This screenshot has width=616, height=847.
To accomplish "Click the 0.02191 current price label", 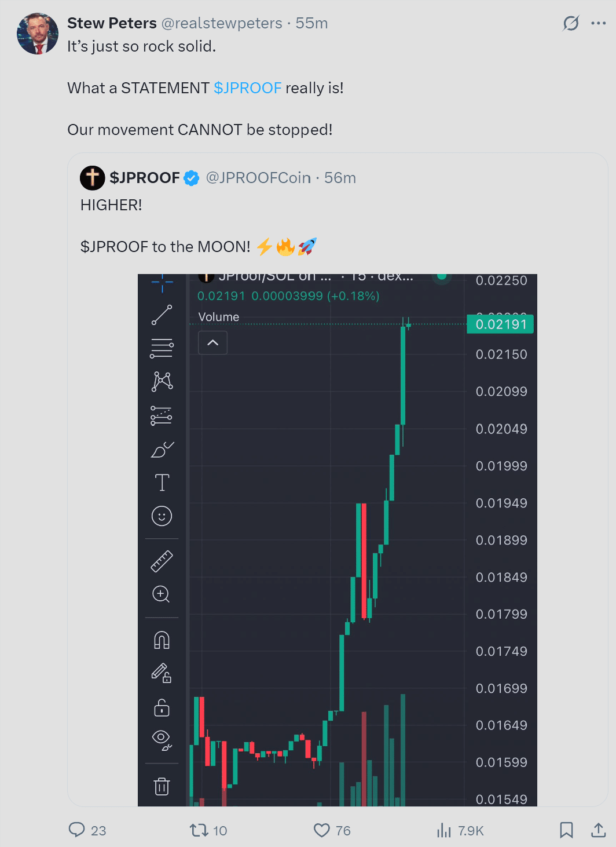I will [500, 324].
